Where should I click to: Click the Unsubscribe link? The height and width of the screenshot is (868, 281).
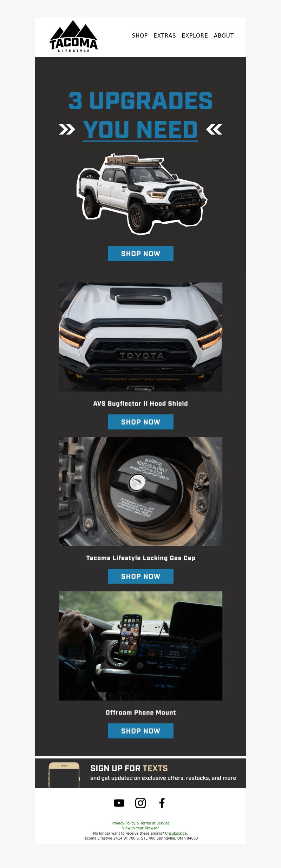click(176, 833)
